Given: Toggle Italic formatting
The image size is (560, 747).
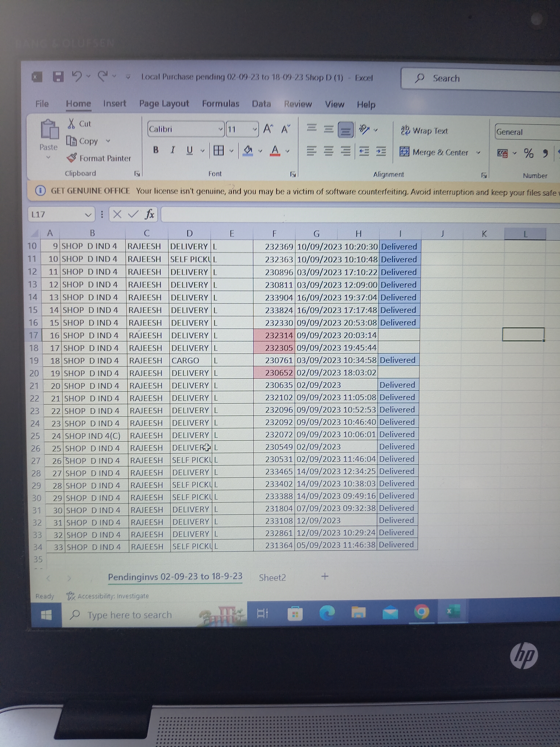Looking at the screenshot, I should (173, 150).
